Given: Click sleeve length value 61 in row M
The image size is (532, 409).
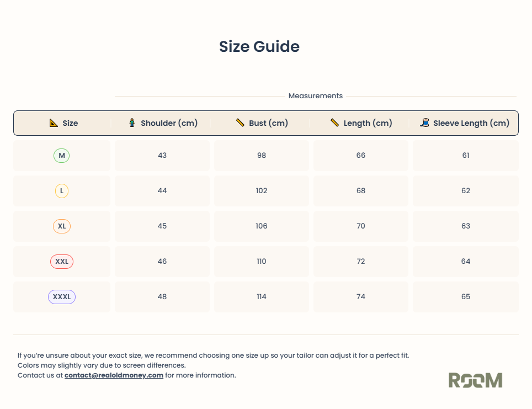Looking at the screenshot, I should 466,156.
